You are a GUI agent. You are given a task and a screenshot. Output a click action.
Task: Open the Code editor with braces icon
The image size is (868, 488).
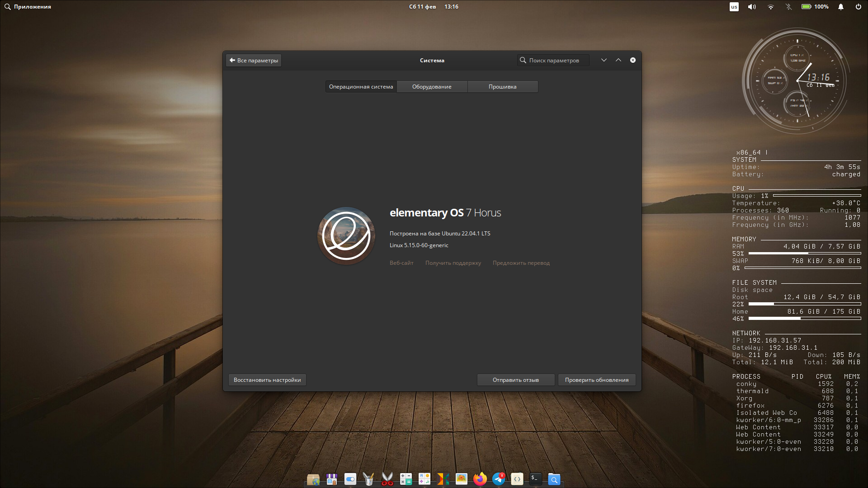[517, 479]
